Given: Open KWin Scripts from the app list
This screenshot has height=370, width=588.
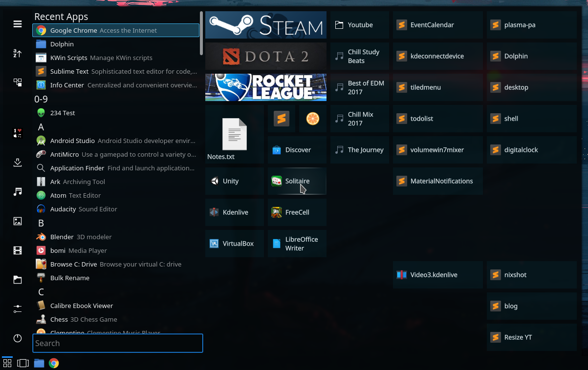Looking at the screenshot, I should pos(116,58).
